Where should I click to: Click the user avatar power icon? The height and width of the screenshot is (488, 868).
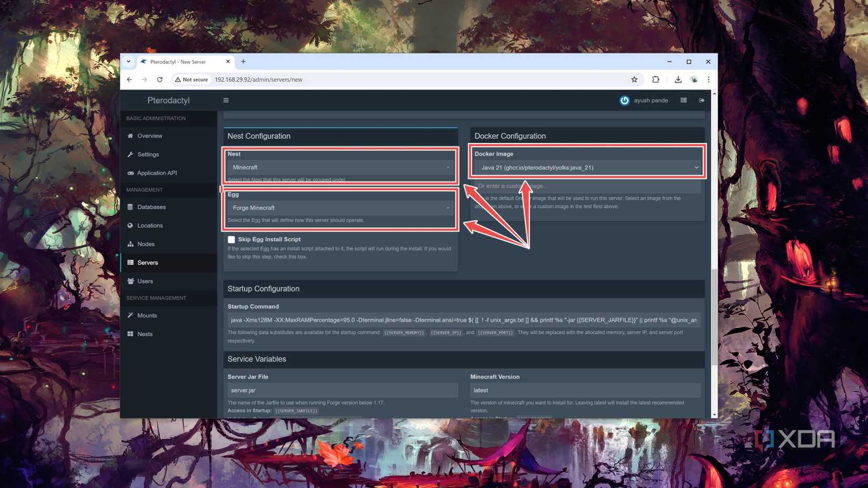click(624, 100)
